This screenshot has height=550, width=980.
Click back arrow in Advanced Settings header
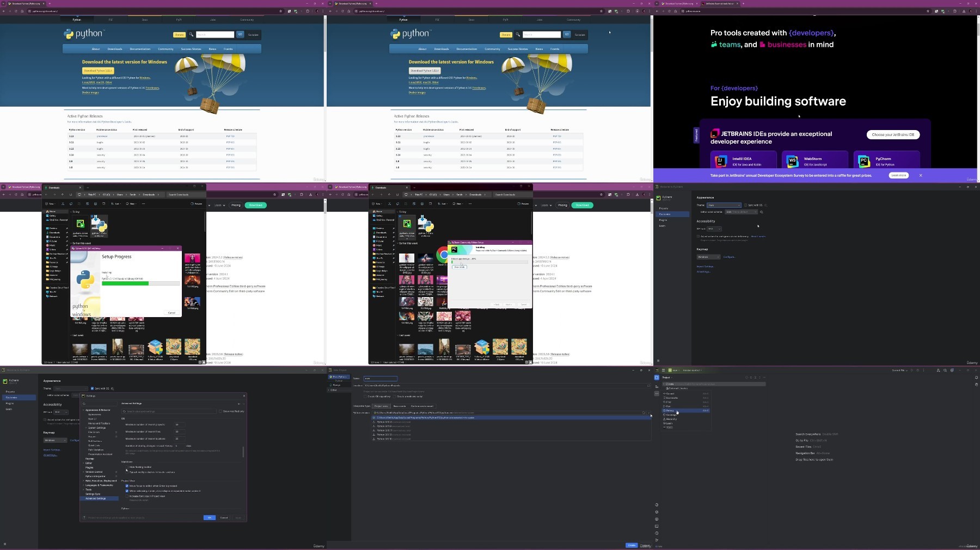tap(239, 404)
